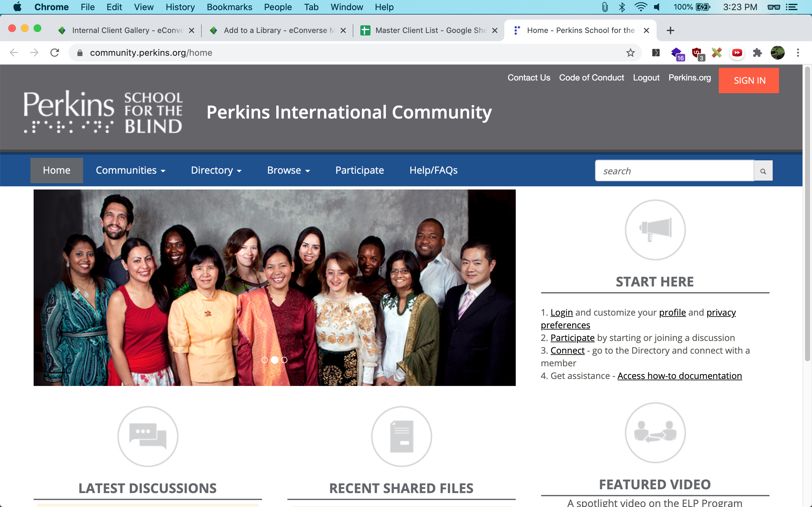812x507 pixels.
Task: Select the first carousel slide dot
Action: 265,360
